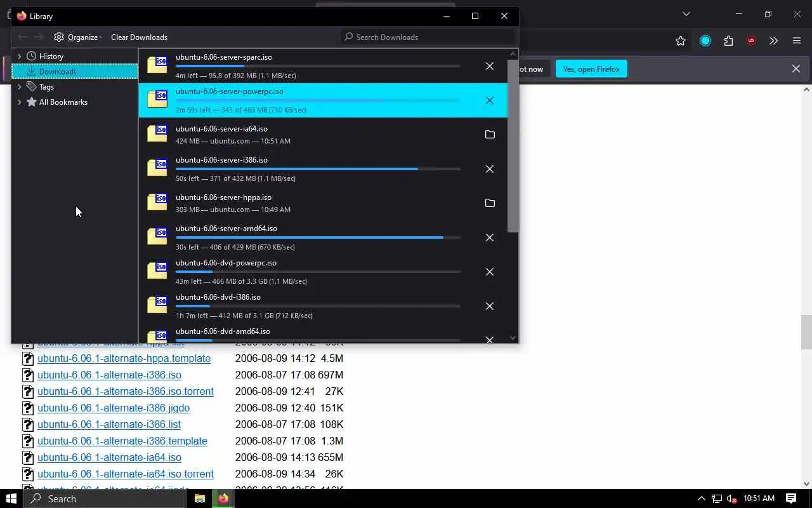Cancel the ubuntu-6.06-server-i386.iso download
812x508 pixels.
click(x=489, y=169)
